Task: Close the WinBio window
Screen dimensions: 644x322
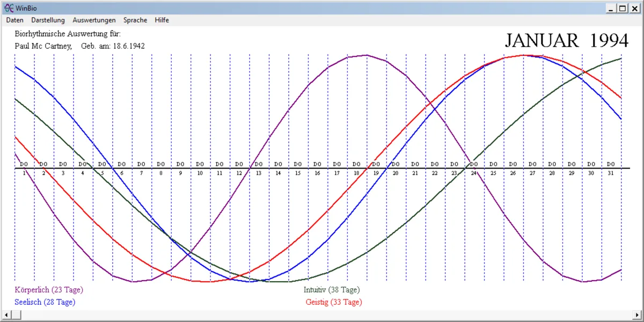Action: 634,8
